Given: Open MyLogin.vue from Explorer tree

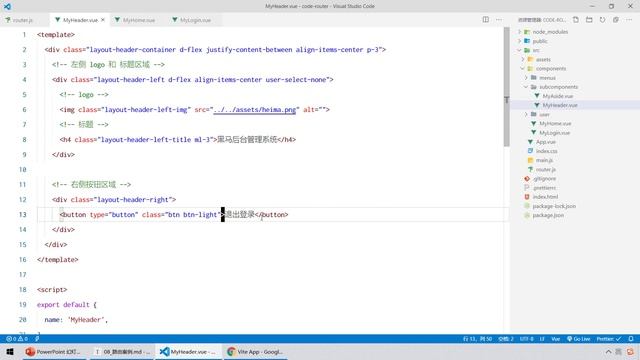Looking at the screenshot, I should [x=554, y=133].
